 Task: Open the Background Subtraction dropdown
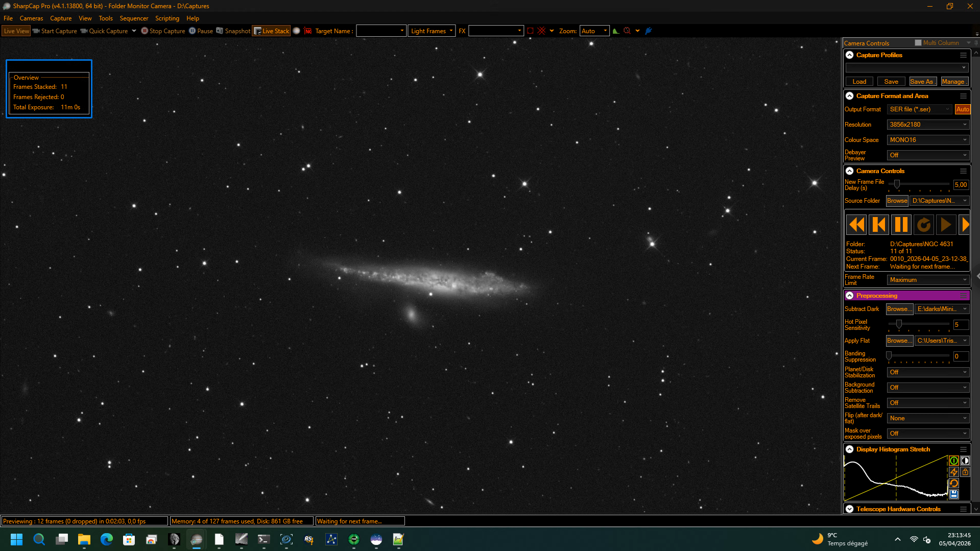click(x=927, y=388)
